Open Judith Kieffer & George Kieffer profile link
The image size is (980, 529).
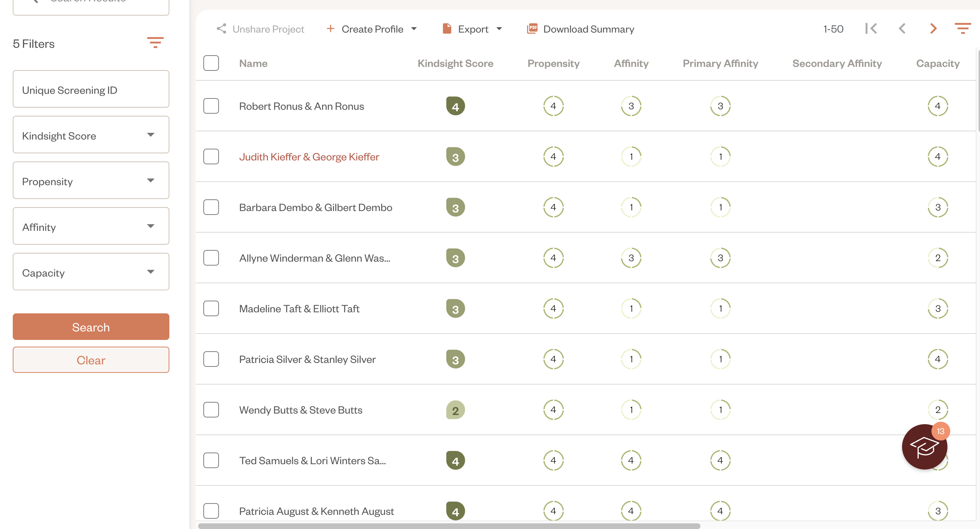(x=309, y=157)
